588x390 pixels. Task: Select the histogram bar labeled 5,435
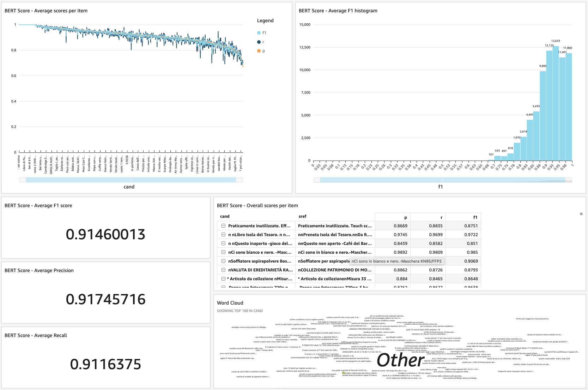point(536,136)
